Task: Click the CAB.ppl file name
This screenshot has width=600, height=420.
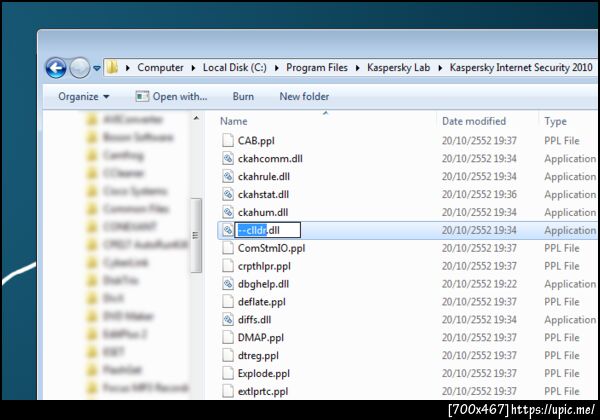Action: [x=256, y=141]
